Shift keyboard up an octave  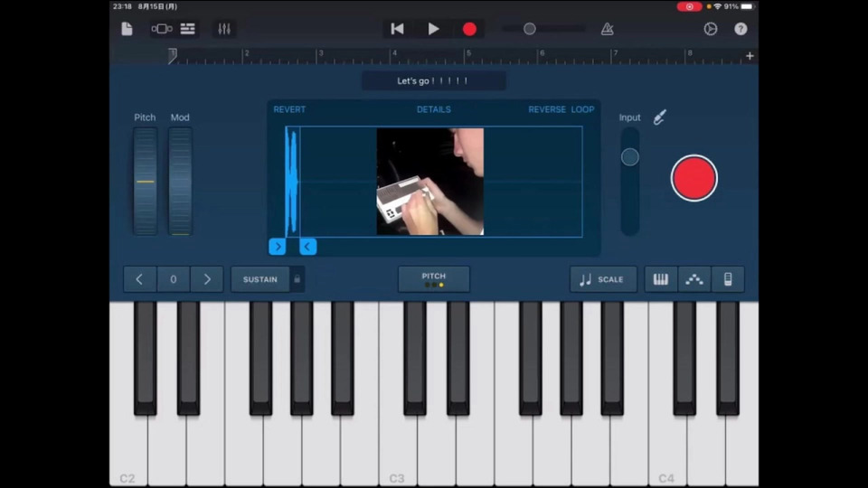(x=207, y=279)
